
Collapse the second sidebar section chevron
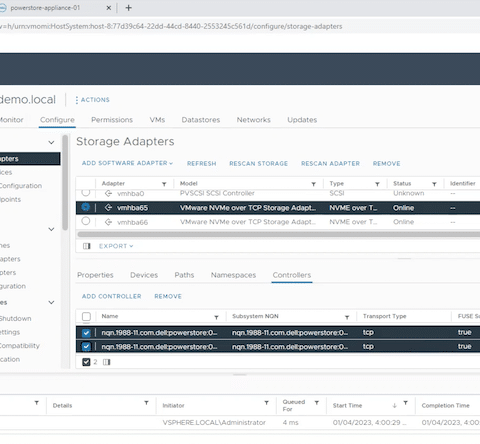[51, 229]
